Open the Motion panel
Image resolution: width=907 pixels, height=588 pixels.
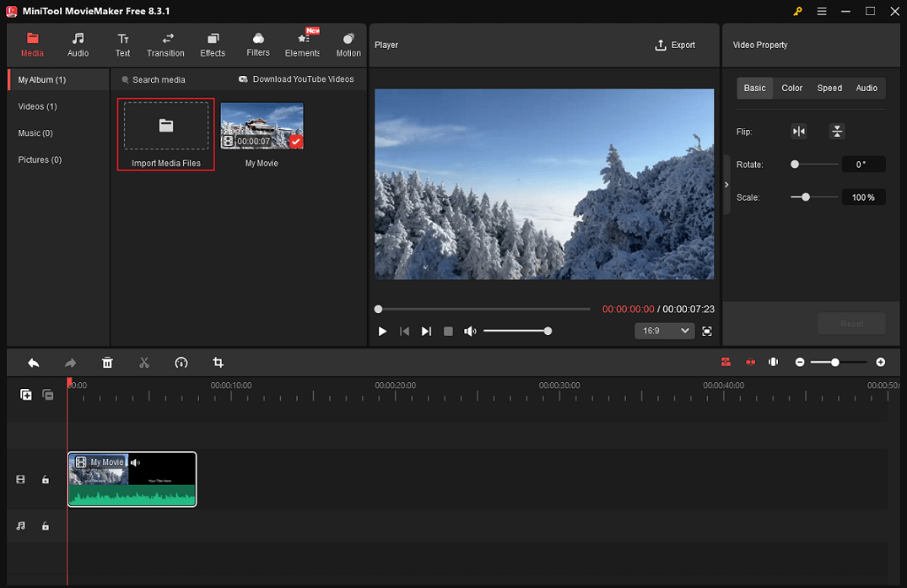click(348, 44)
